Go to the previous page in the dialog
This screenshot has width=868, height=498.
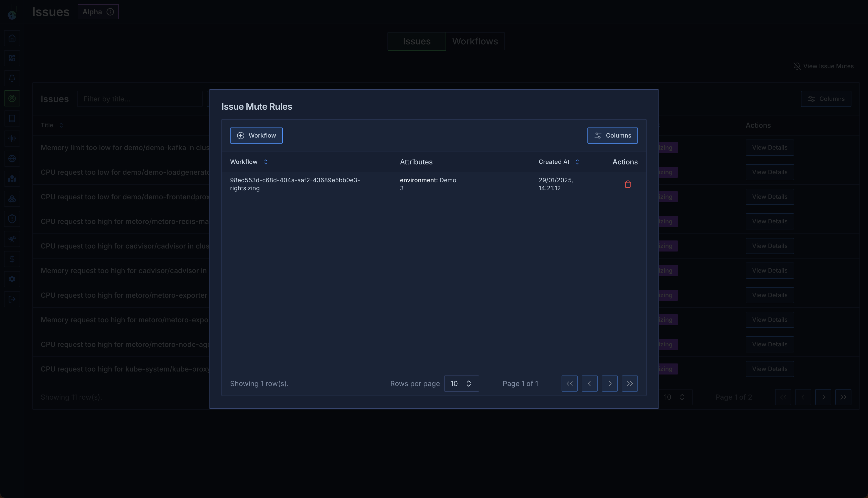589,384
